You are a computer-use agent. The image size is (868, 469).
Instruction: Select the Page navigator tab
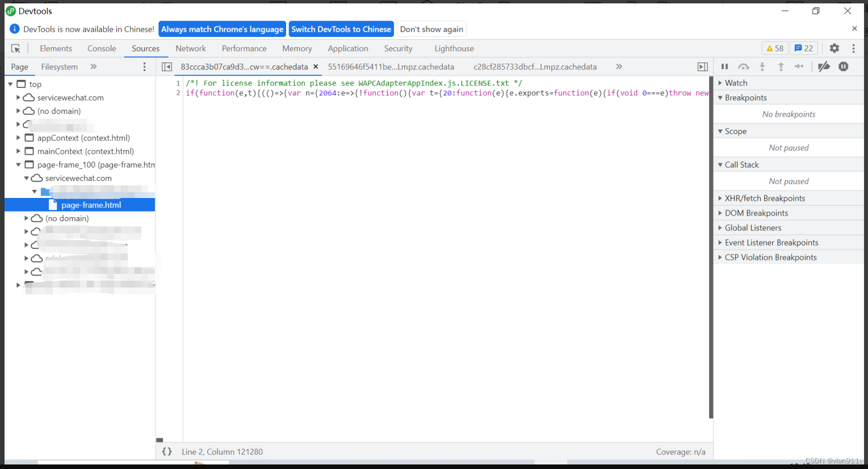point(19,67)
